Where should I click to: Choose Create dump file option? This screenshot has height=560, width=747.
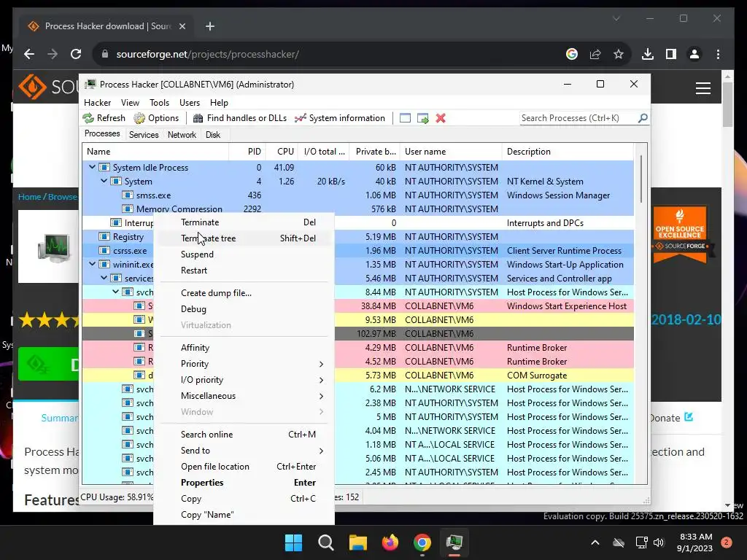click(x=244, y=293)
